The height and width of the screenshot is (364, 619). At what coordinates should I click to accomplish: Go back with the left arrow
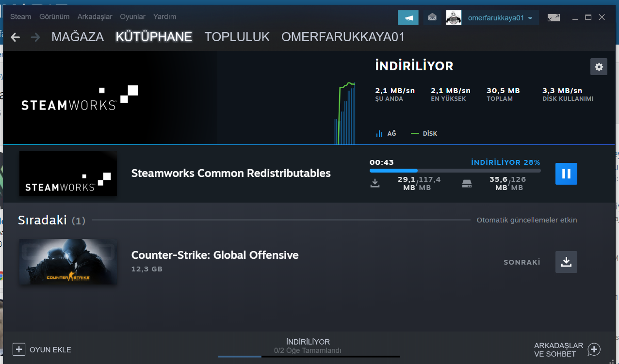pos(16,37)
